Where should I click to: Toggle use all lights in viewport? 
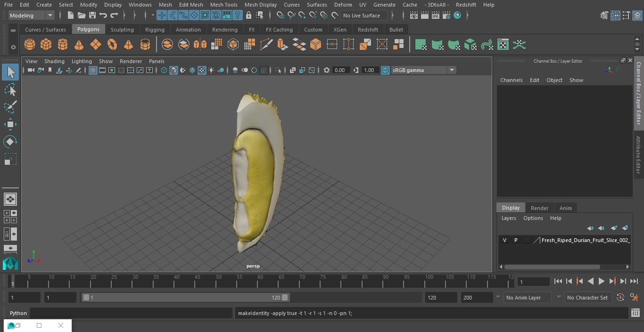tap(211, 70)
